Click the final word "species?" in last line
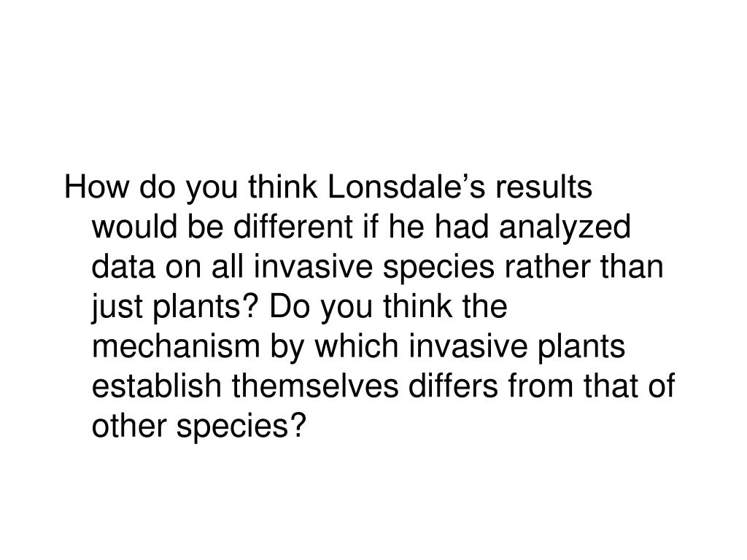This screenshot has width=747, height=560. coord(241,427)
